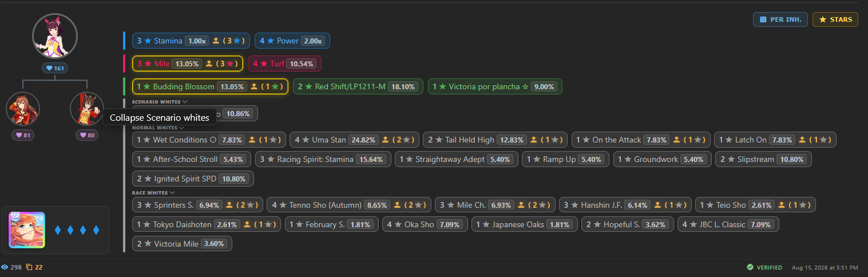Click the person icon in Uma Stan chip
The height and width of the screenshot is (277, 868).
(386, 140)
